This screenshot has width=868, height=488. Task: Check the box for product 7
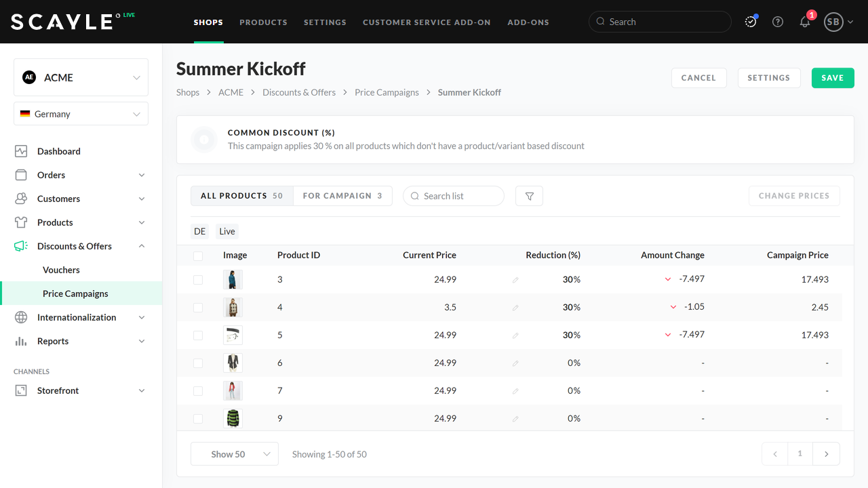tap(198, 391)
